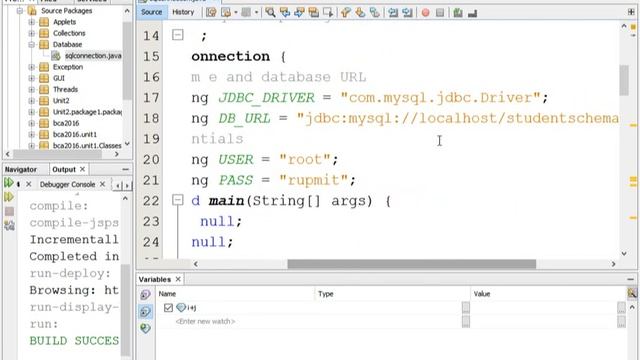The width and height of the screenshot is (640, 360).
Task: Open the Variables tab
Action: (x=154, y=279)
